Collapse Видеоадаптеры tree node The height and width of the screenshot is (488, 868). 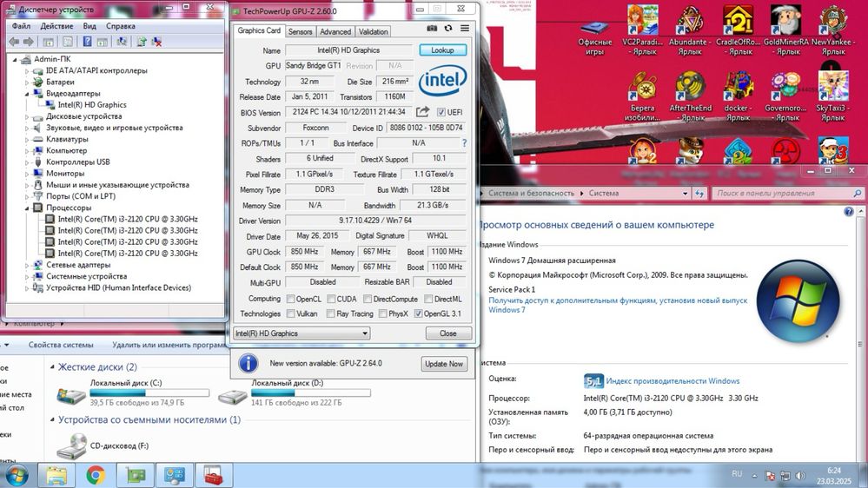[x=27, y=94]
